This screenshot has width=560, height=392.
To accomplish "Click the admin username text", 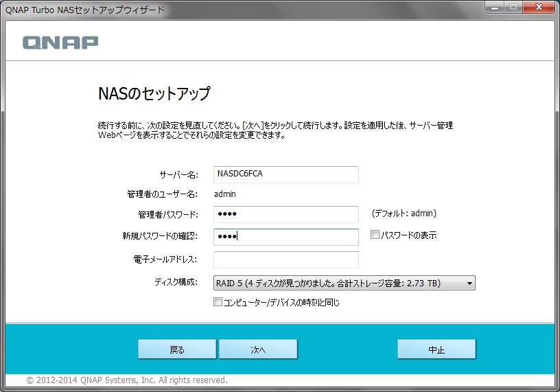I will coord(225,194).
